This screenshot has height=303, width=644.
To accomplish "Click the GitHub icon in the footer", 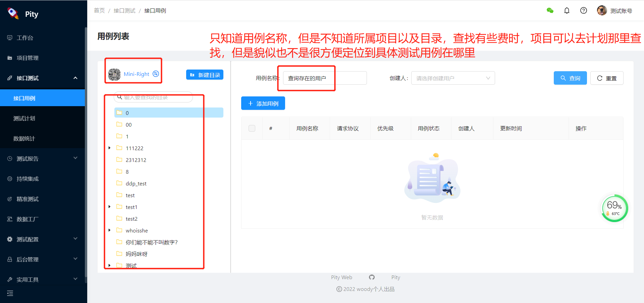I will pyautogui.click(x=372, y=277).
